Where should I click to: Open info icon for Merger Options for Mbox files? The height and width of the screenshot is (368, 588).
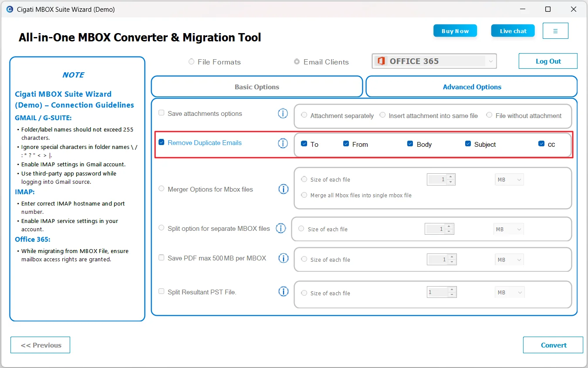tap(284, 189)
